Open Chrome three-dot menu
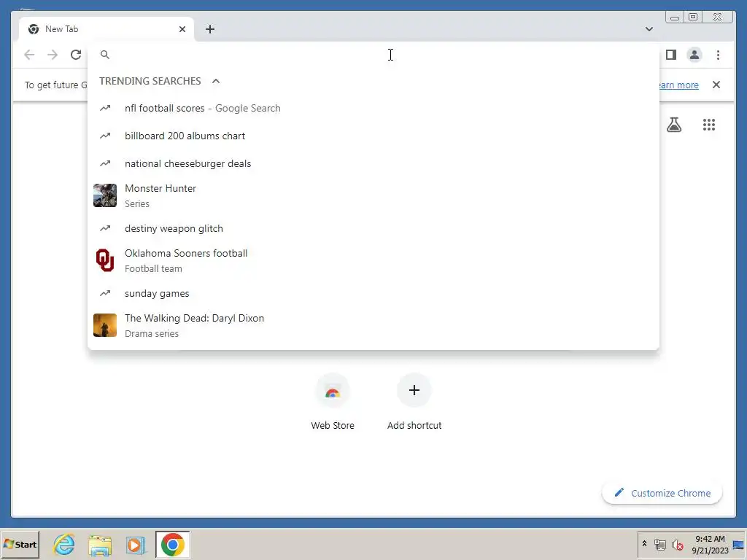 click(x=718, y=55)
